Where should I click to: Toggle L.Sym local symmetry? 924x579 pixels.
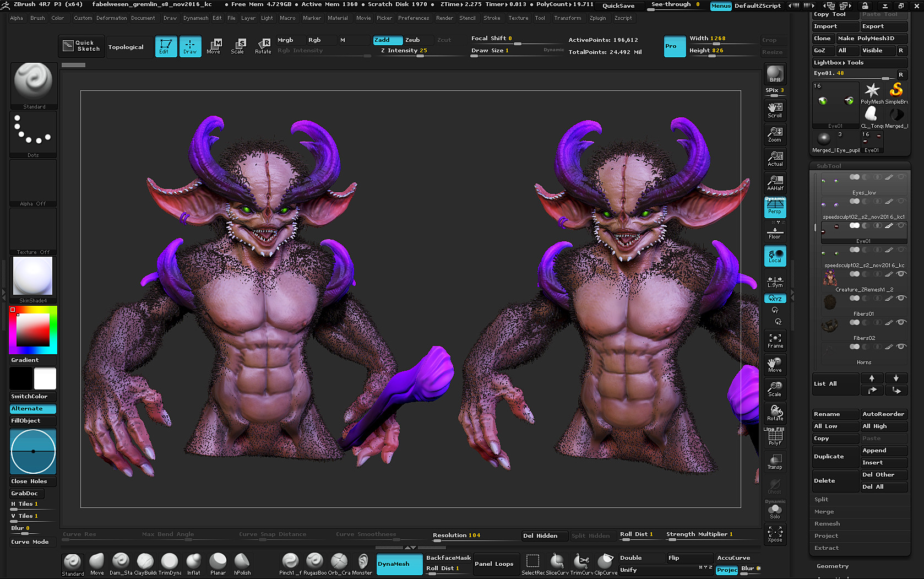[x=775, y=282]
